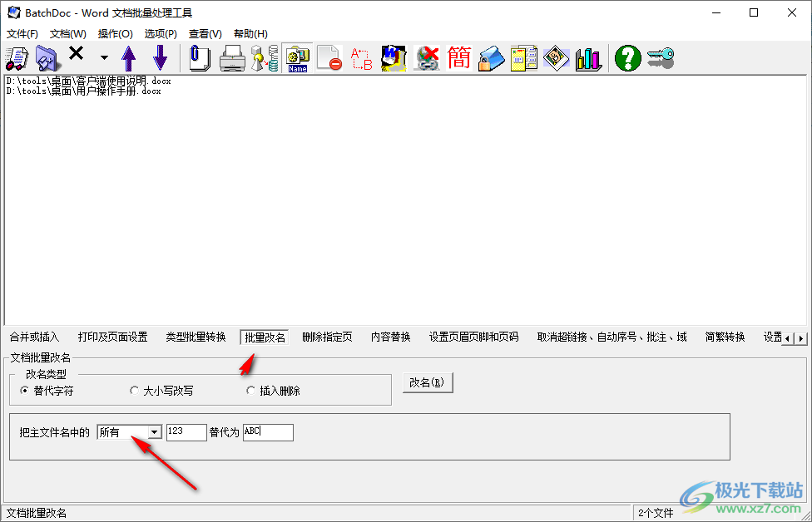Screen dimensions: 812x522
Task: Switch to the 打印及页面设置 tab
Action: (x=113, y=337)
